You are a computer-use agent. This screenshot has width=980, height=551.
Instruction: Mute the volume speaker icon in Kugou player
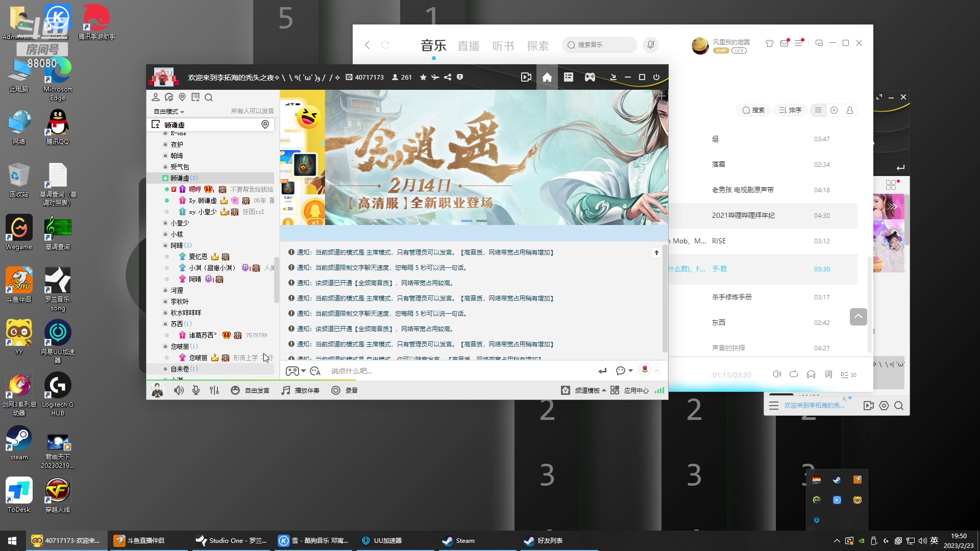coord(777,374)
